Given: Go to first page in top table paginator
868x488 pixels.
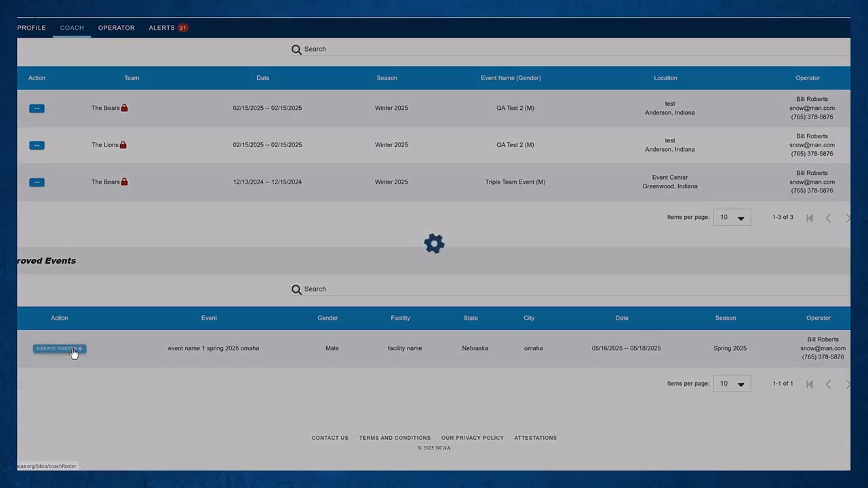Looking at the screenshot, I should pos(809,218).
